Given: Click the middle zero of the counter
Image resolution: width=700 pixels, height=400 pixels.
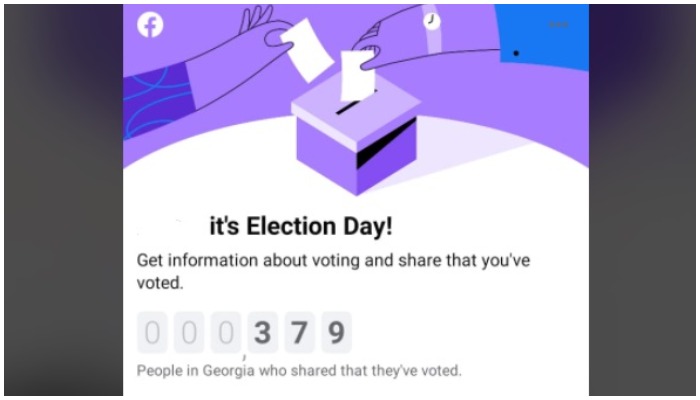Looking at the screenshot, I should point(189,333).
